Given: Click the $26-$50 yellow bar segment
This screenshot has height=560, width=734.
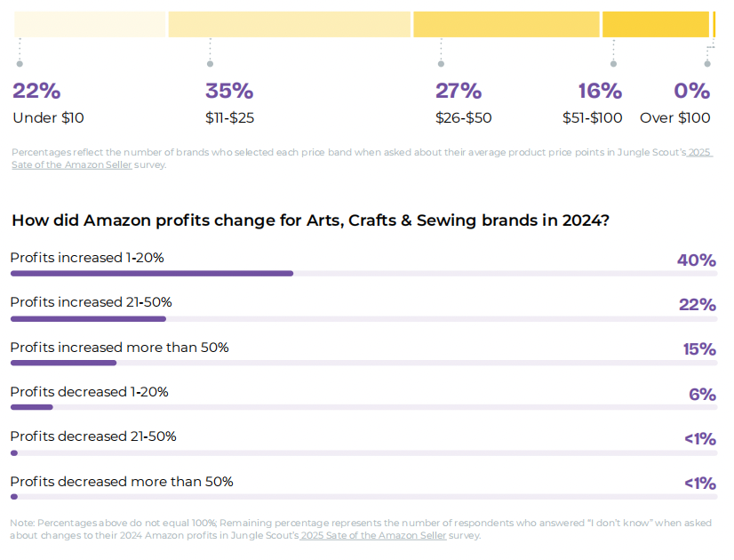Looking at the screenshot, I should (x=507, y=25).
